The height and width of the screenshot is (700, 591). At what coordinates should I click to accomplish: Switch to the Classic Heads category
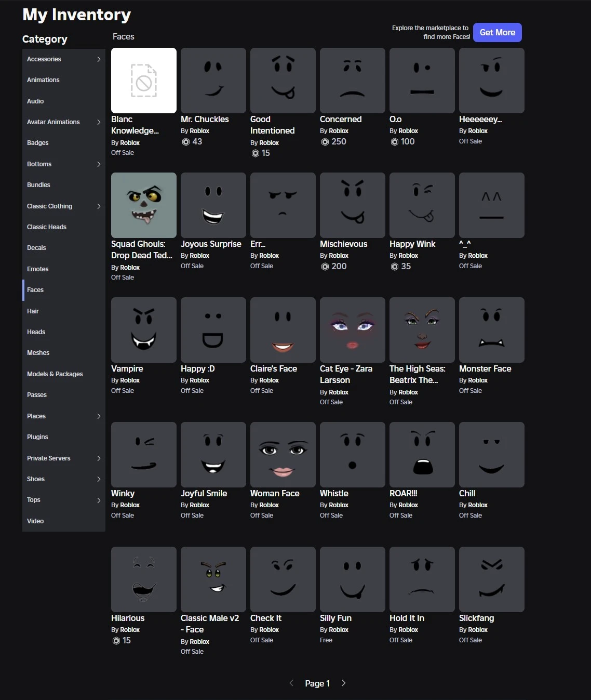point(64,227)
